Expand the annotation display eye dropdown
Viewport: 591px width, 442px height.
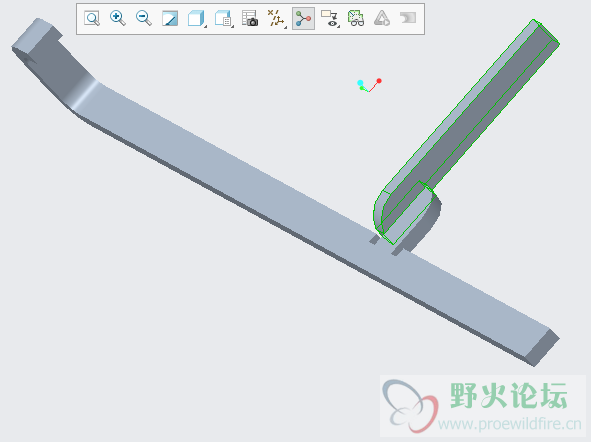pyautogui.click(x=330, y=18)
